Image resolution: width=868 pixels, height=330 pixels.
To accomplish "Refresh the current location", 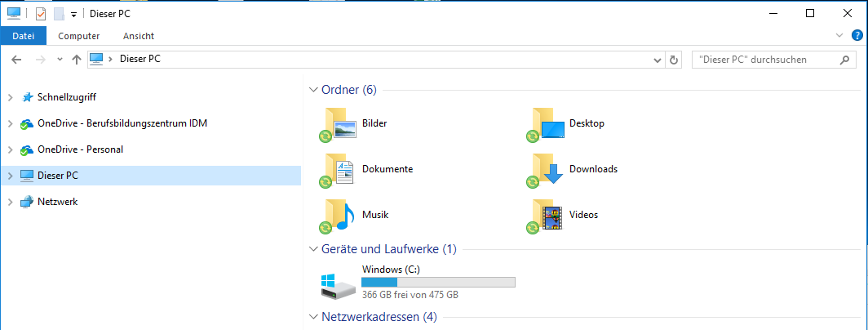I will pyautogui.click(x=673, y=60).
